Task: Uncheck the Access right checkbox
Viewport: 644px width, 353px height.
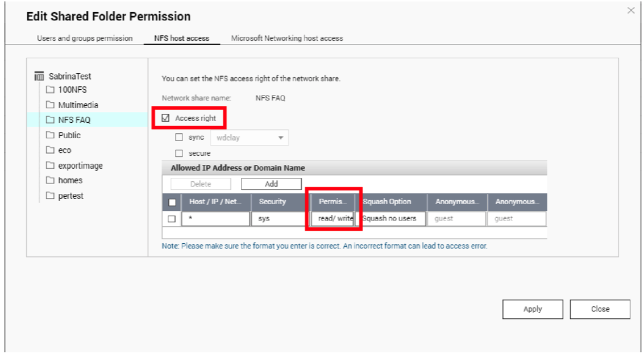Action: coord(165,118)
